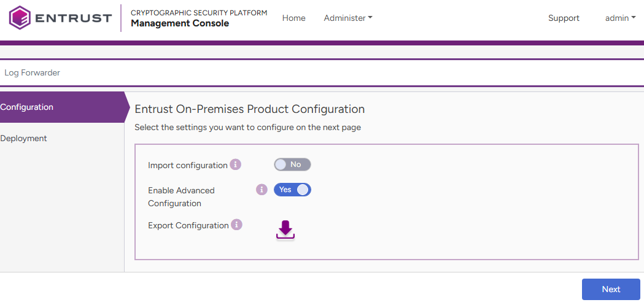Click the Export Configuration label text
Screen dimensions: 644x305
coord(188,226)
